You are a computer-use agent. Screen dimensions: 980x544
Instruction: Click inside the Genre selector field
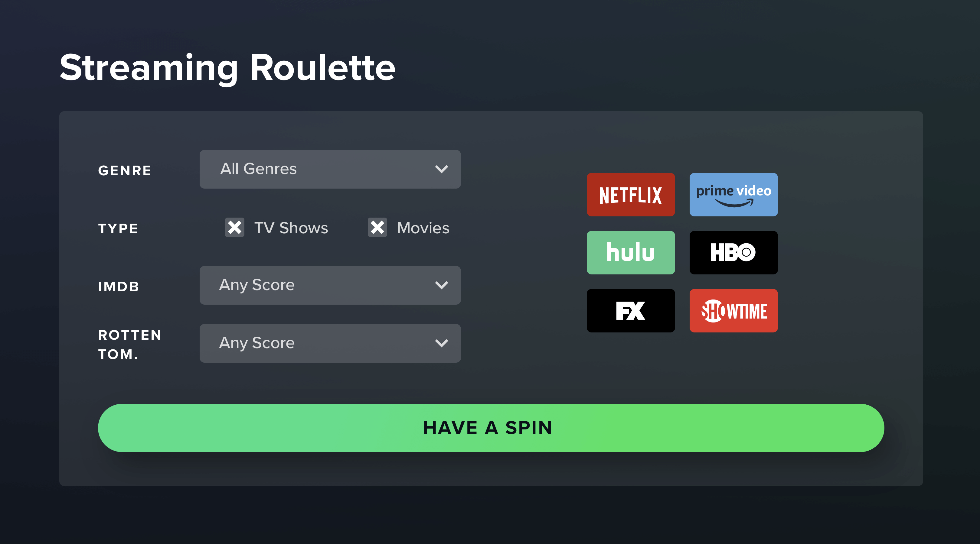click(328, 169)
